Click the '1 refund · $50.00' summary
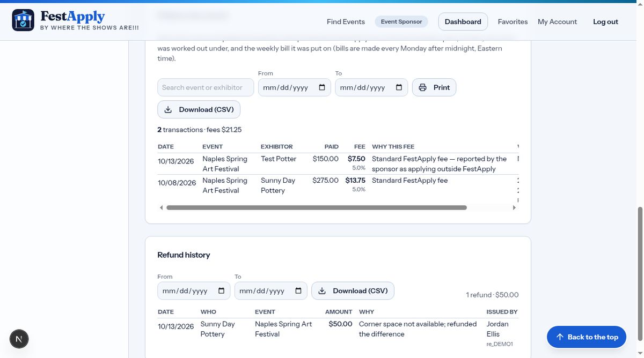 click(x=492, y=295)
